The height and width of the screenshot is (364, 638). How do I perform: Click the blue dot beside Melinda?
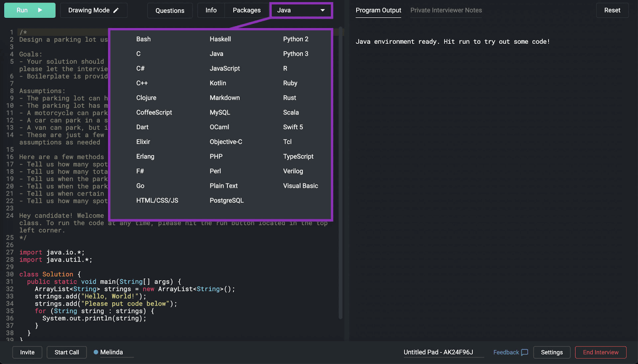96,352
